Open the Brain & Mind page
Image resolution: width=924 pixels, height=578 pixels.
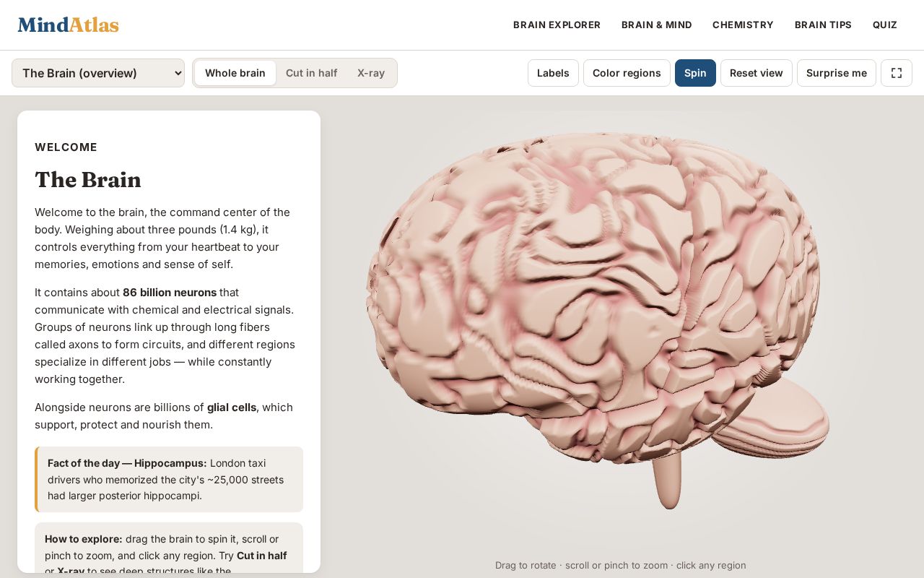pos(656,25)
